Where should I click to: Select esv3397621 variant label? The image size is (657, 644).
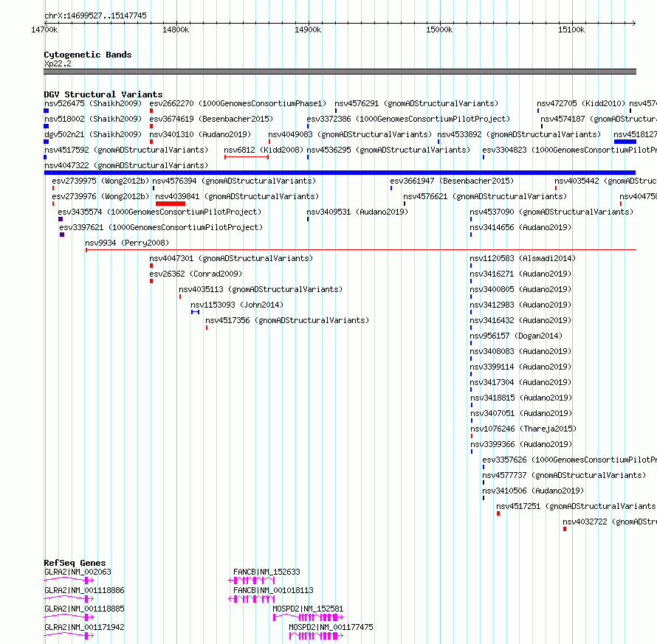point(161,227)
